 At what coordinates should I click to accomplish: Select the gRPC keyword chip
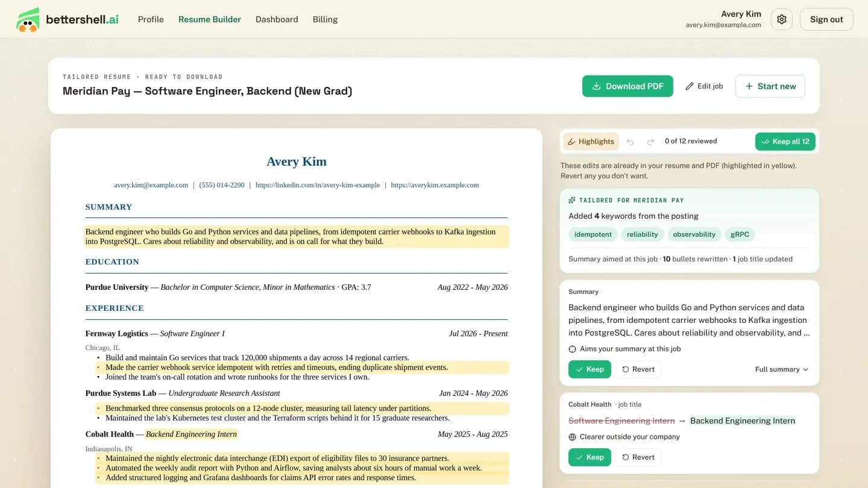[x=740, y=234]
